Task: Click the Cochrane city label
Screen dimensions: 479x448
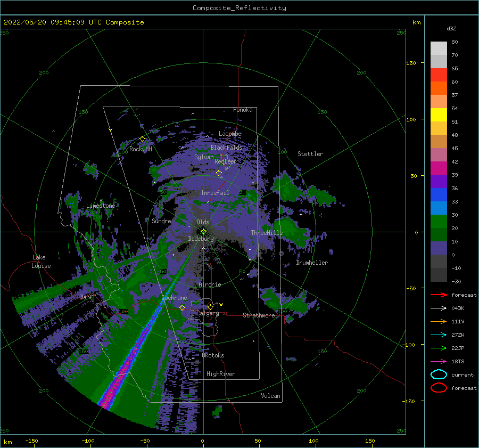Action: point(174,298)
